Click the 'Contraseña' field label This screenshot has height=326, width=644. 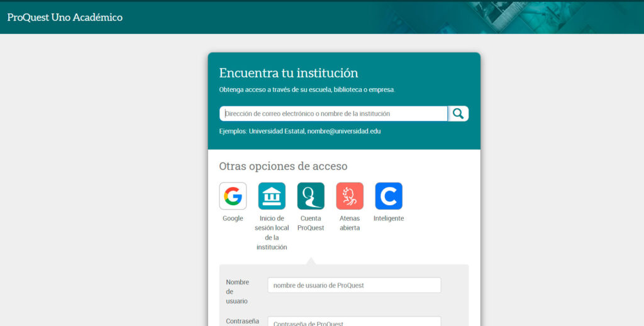[x=242, y=321]
